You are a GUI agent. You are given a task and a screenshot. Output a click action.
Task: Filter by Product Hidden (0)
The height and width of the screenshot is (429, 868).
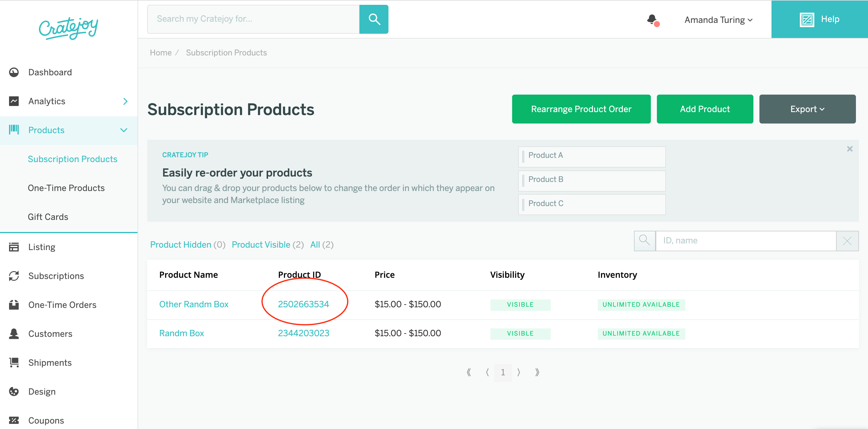coord(188,245)
